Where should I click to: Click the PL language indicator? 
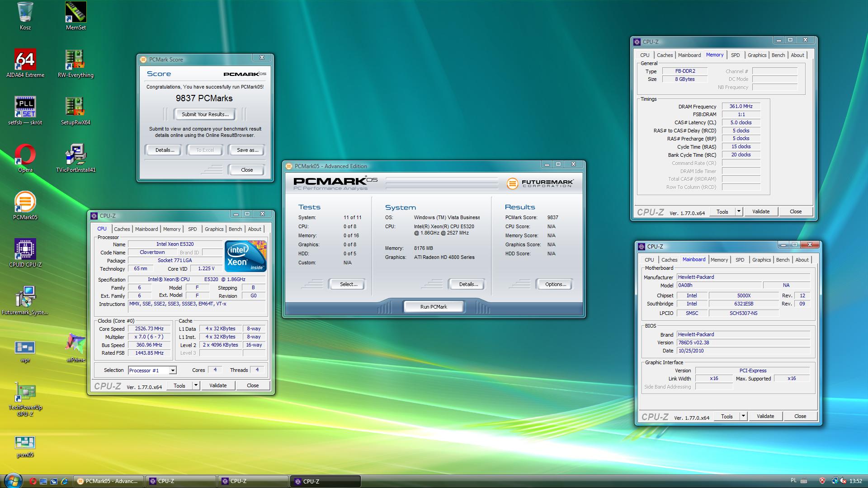pos(794,481)
